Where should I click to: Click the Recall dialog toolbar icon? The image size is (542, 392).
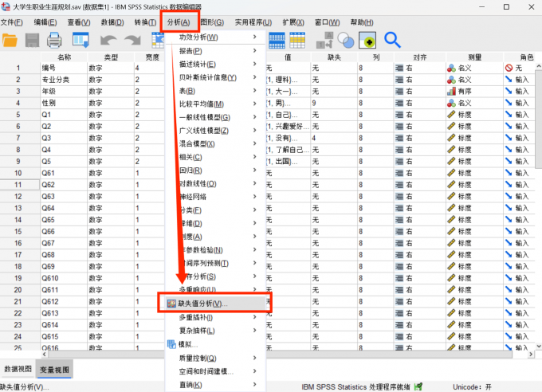(x=81, y=40)
